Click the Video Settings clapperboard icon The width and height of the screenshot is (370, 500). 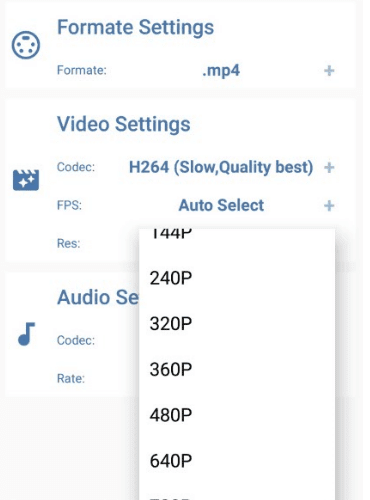pyautogui.click(x=26, y=180)
